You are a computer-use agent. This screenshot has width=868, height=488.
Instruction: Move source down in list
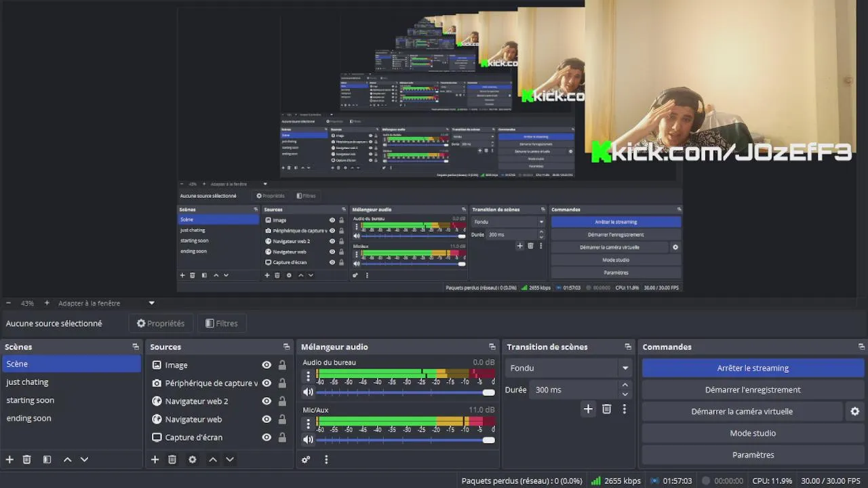[230, 460]
